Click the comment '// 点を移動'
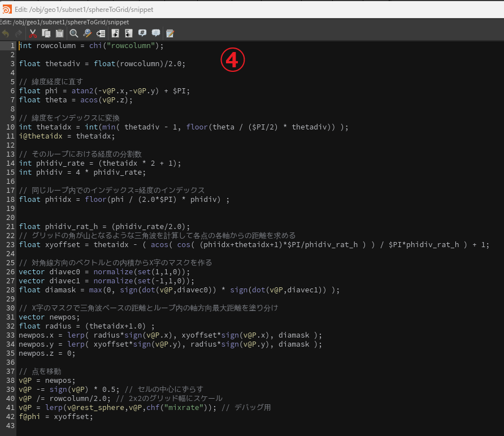Screen dimensions: 504x436 (x=40, y=372)
